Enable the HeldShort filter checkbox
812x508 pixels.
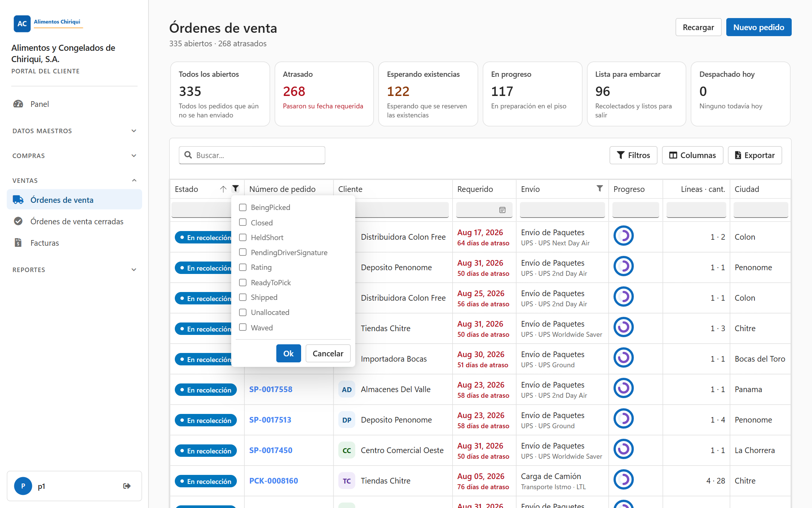(x=243, y=237)
